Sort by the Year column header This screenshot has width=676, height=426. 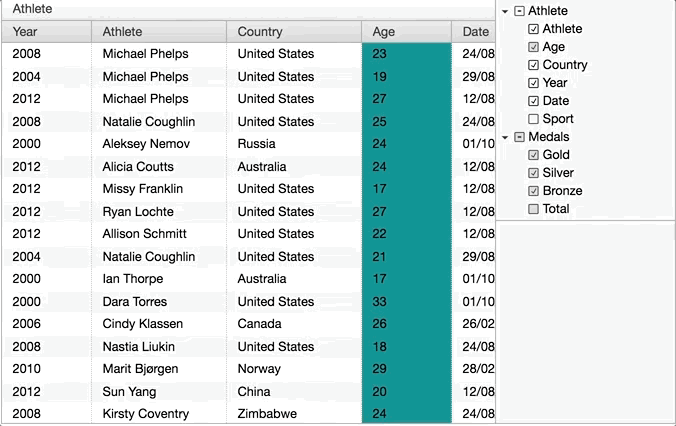(47, 31)
